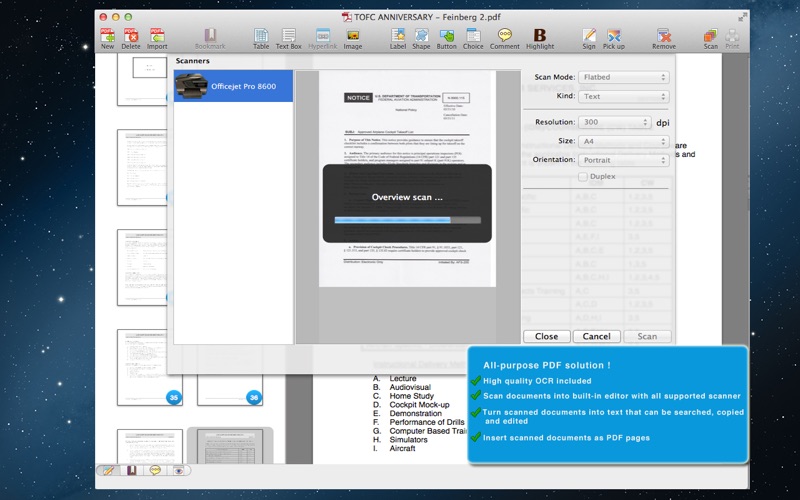Click the Delete page toolbar icon
This screenshot has width=800, height=500.
point(131,35)
